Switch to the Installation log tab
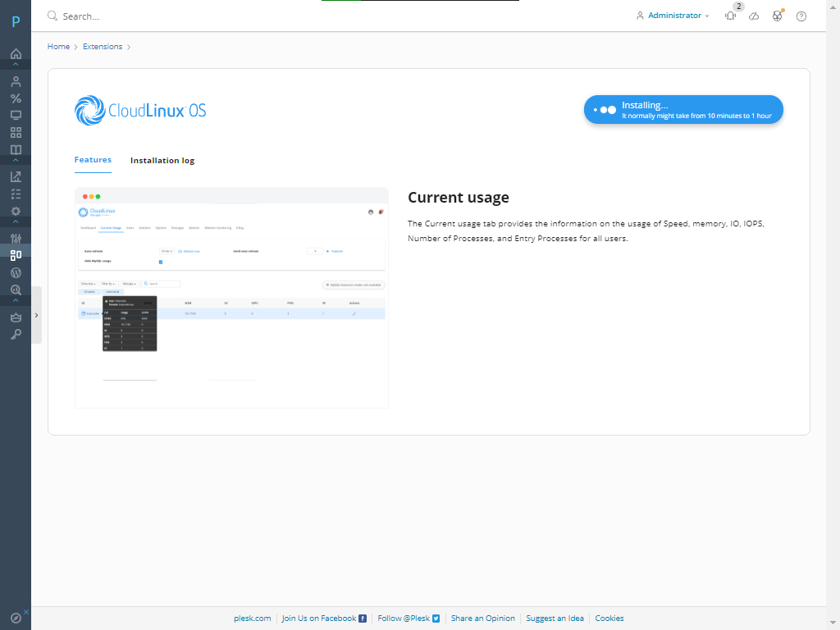The width and height of the screenshot is (840, 630). [162, 160]
